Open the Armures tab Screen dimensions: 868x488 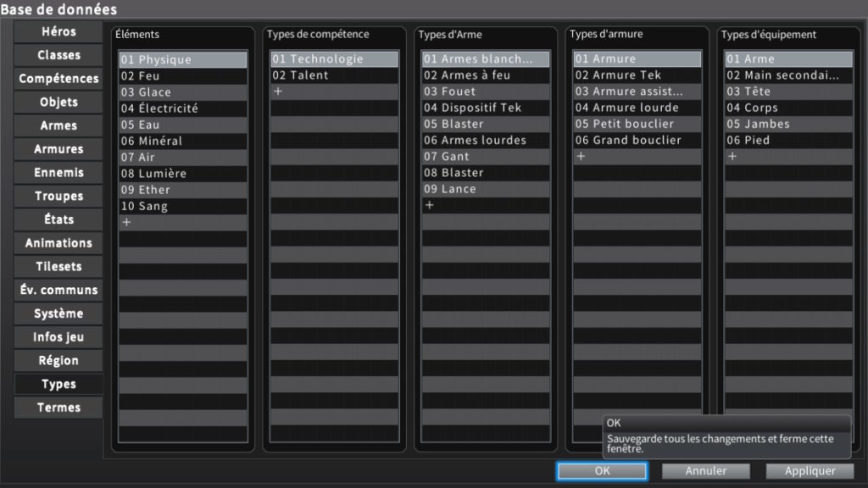tap(58, 149)
